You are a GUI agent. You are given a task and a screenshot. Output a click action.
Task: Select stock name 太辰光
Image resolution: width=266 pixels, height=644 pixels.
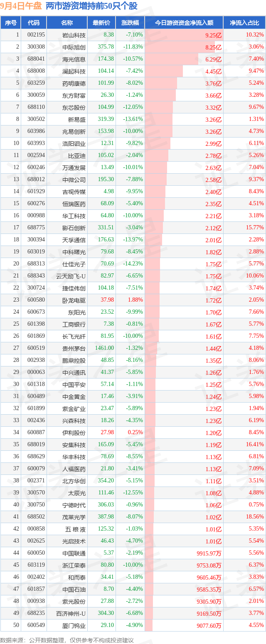77,493
